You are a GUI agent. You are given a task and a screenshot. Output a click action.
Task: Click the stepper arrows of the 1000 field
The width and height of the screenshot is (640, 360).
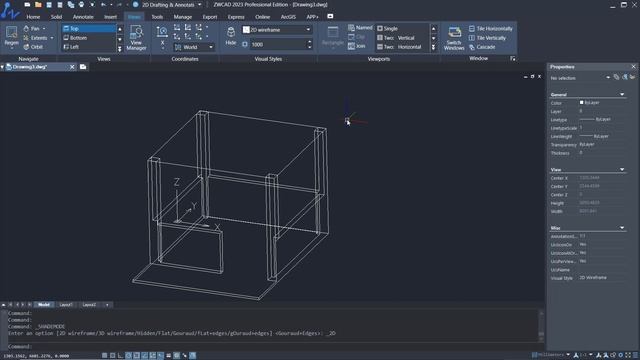309,44
